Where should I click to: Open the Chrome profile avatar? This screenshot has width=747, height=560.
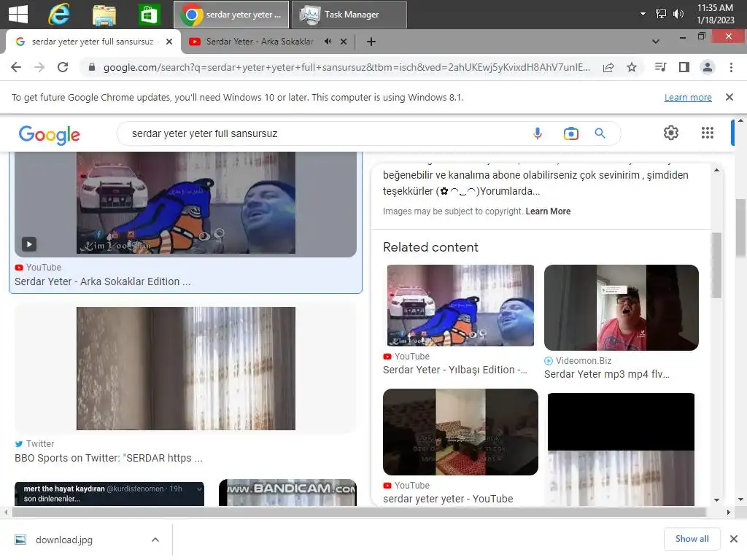(x=708, y=67)
